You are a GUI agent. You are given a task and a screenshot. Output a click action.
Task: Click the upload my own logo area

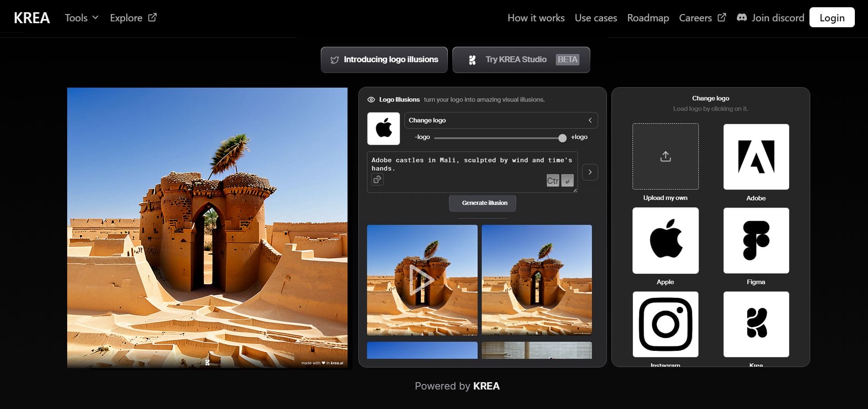[x=665, y=156]
